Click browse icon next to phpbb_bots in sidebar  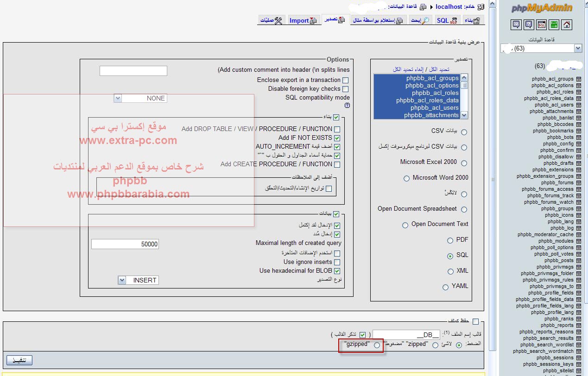pos(578,138)
